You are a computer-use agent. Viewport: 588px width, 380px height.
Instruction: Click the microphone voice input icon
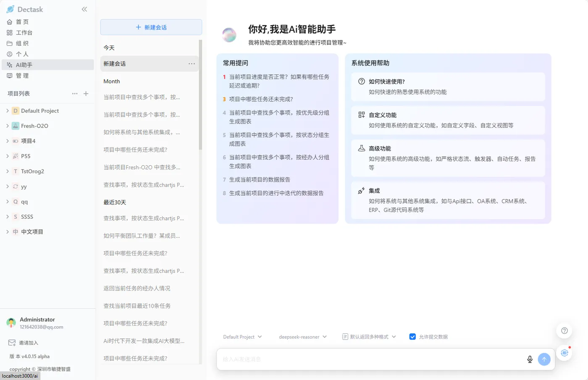point(530,359)
